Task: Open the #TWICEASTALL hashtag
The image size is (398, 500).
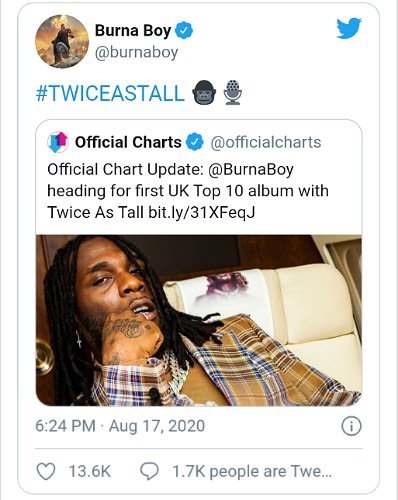Action: 110,93
